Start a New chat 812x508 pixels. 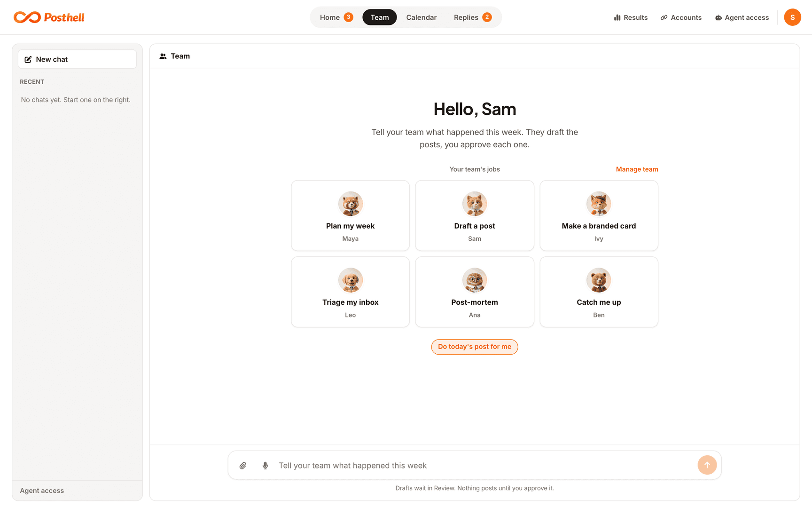coord(77,59)
